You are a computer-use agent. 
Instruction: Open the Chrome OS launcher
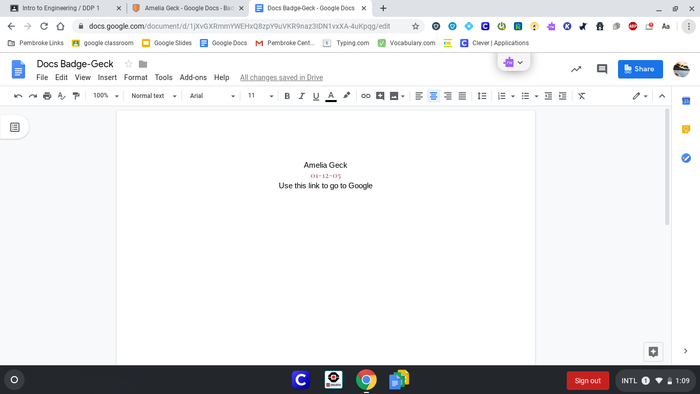coord(14,380)
